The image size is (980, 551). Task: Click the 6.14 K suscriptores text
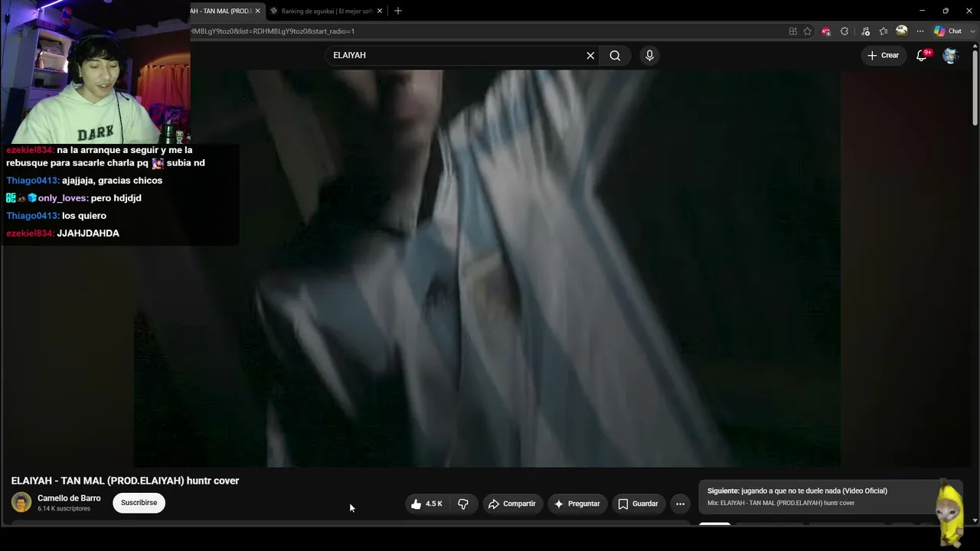tap(64, 509)
